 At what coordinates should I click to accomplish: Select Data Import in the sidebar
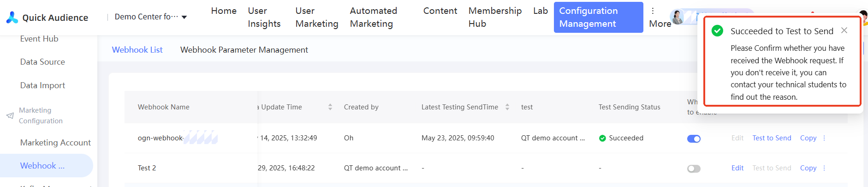(42, 85)
